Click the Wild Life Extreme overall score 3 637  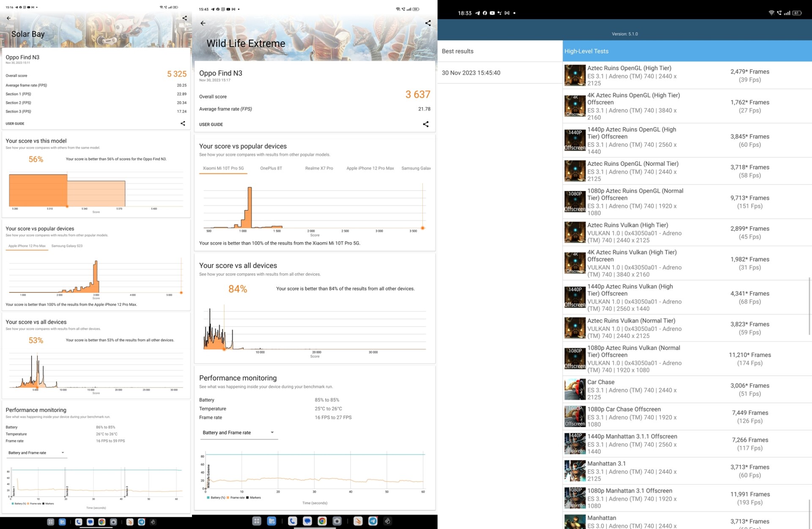418,94
